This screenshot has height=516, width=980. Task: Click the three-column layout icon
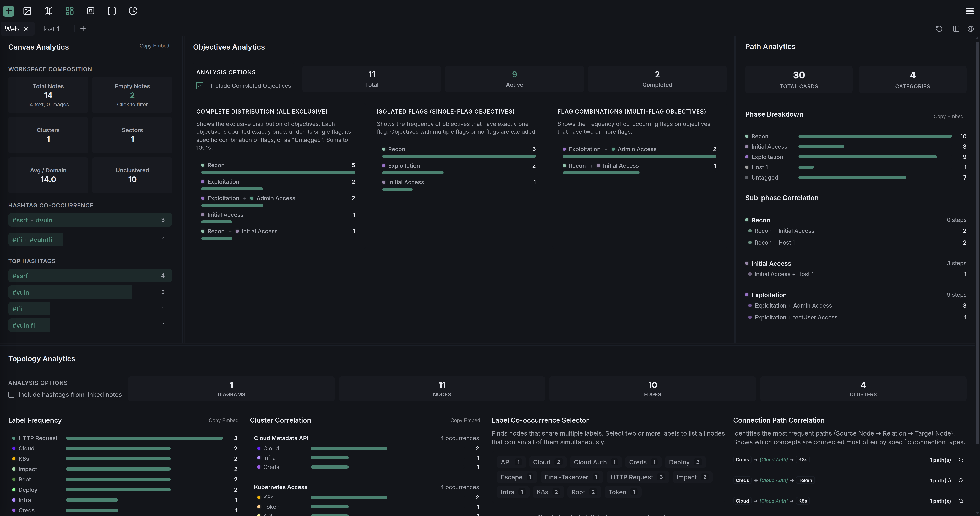pos(956,29)
